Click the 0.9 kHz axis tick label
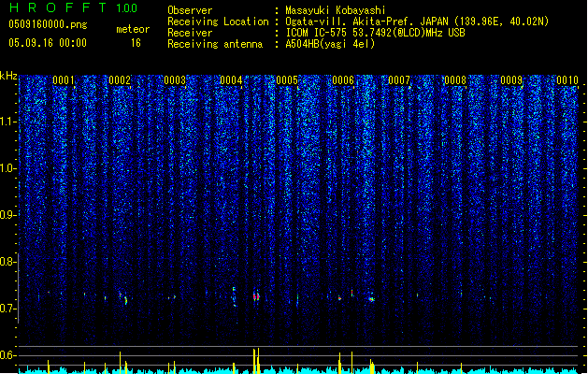Screen dimensions: 588x374 (x=8, y=215)
